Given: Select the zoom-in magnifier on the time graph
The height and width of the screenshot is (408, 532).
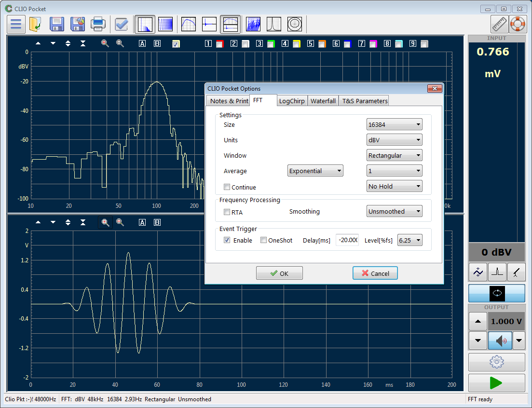Looking at the screenshot, I should tap(105, 222).
